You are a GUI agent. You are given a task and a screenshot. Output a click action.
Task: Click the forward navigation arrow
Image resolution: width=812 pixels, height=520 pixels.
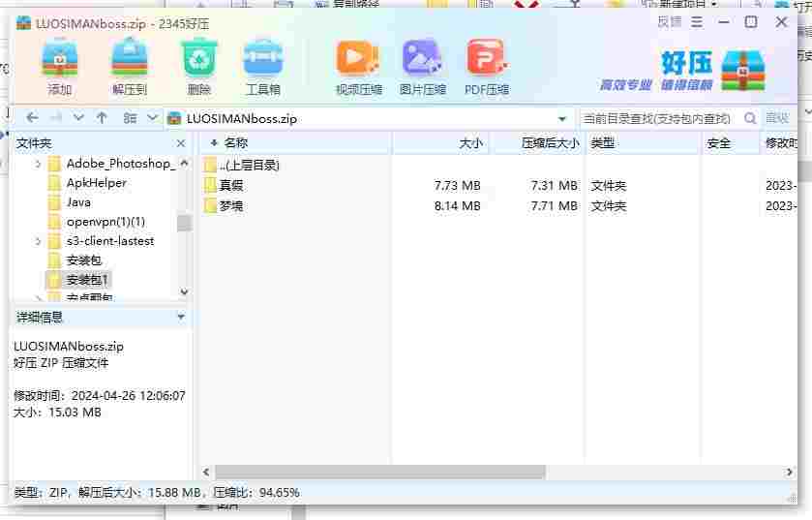point(56,118)
